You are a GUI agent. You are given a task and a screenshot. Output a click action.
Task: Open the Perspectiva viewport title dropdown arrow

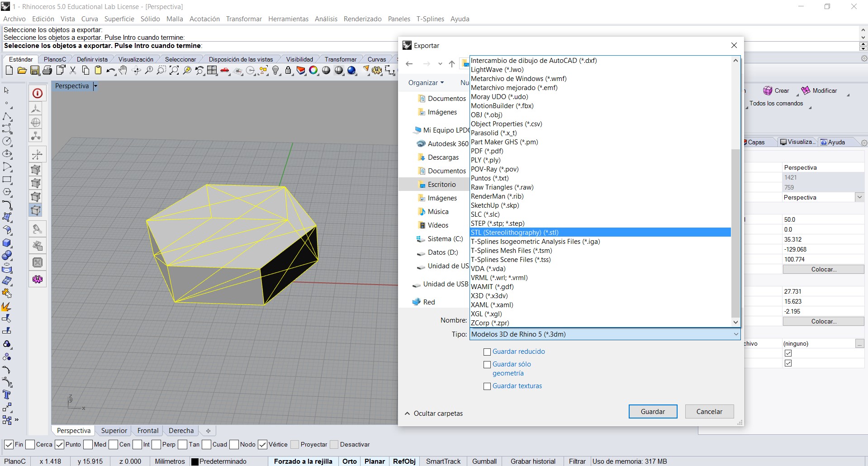[x=95, y=86]
